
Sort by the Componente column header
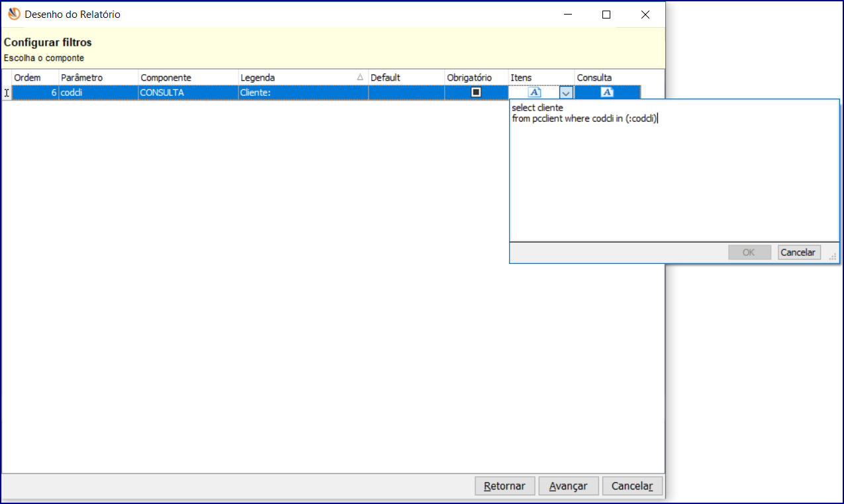pos(187,77)
